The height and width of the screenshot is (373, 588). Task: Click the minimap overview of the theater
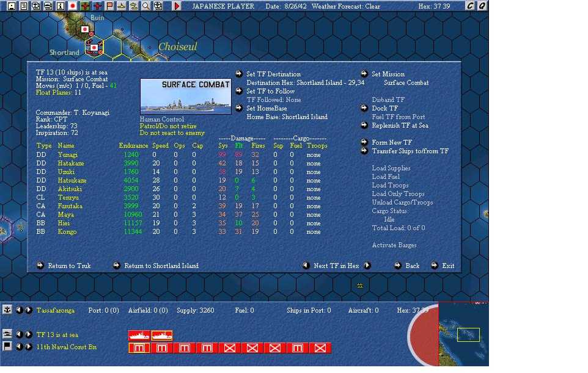pos(463,334)
